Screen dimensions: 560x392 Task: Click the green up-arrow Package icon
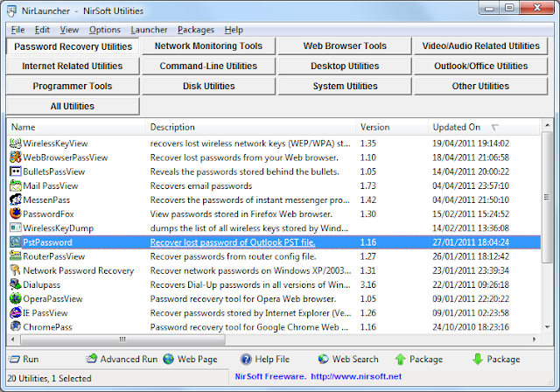click(401, 359)
